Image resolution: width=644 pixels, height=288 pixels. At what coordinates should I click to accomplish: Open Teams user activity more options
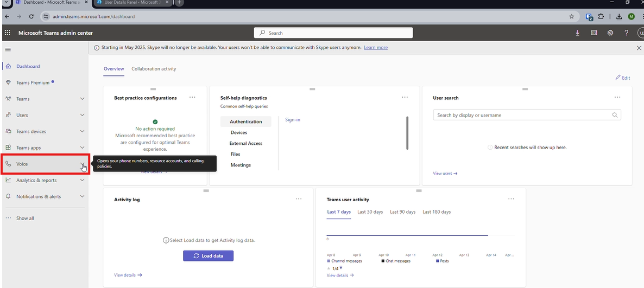click(x=511, y=199)
